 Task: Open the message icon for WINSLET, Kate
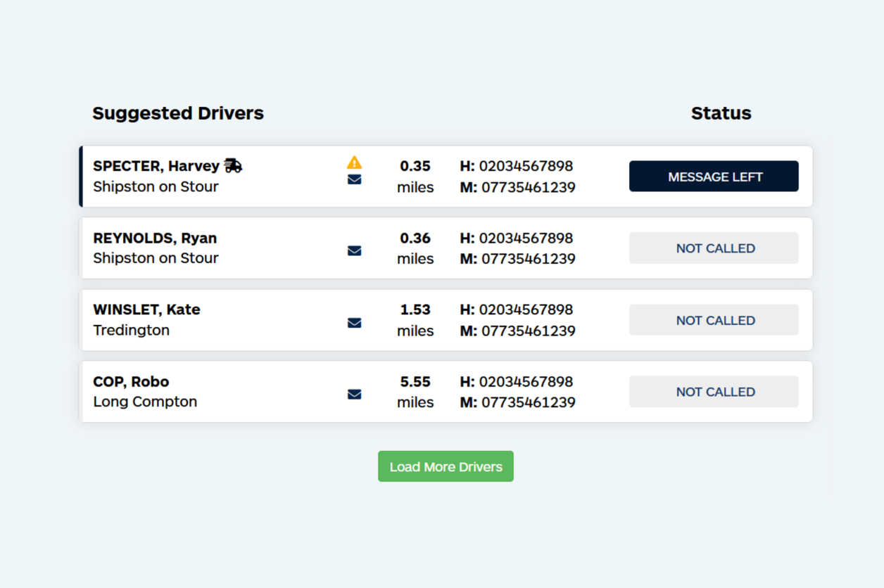click(354, 322)
